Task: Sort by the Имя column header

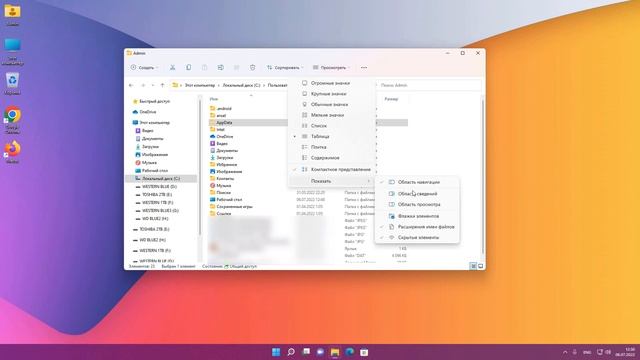Action: (x=214, y=99)
